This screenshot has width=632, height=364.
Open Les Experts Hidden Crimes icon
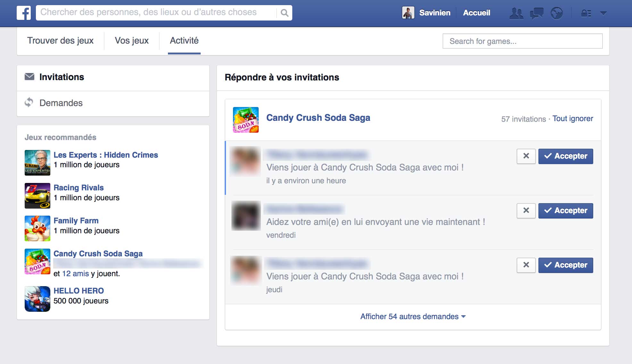click(37, 163)
